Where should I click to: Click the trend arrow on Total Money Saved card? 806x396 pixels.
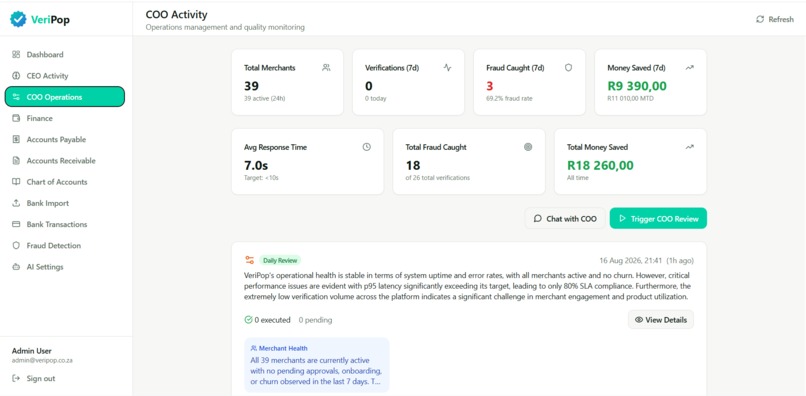pos(690,147)
